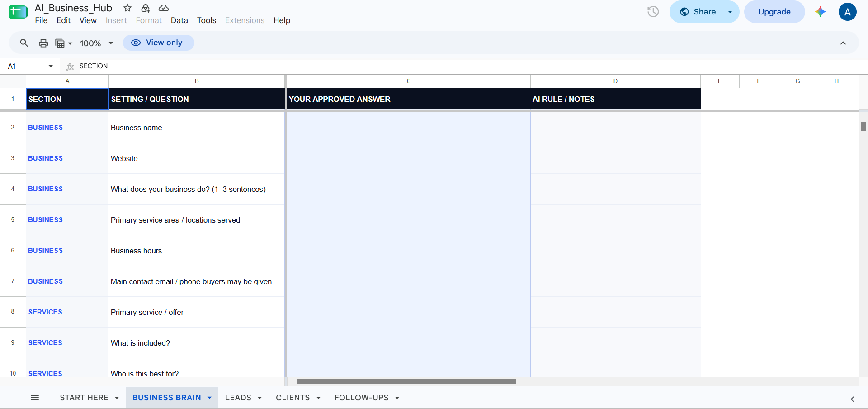Image resolution: width=868 pixels, height=409 pixels.
Task: Select the Website cell
Action: click(197, 158)
